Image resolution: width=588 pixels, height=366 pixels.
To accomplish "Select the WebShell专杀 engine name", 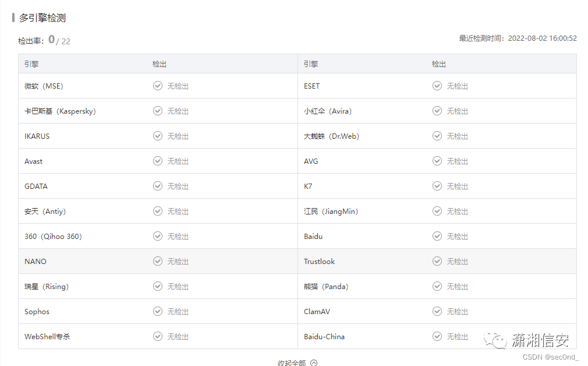I will [x=47, y=337].
